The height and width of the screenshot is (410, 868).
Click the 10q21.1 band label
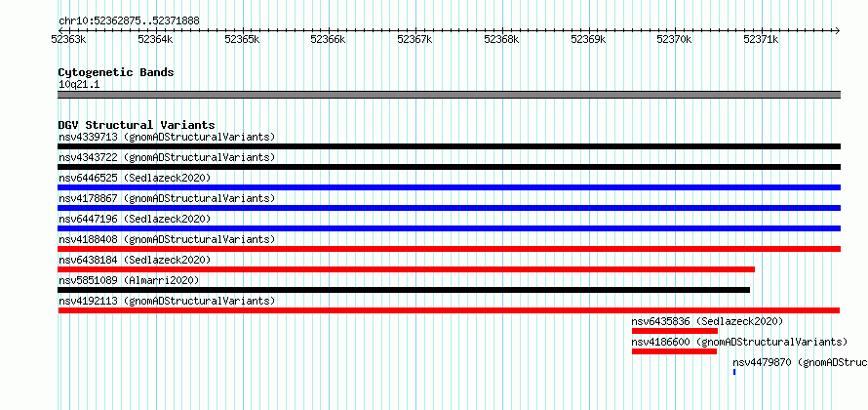pyautogui.click(x=79, y=85)
